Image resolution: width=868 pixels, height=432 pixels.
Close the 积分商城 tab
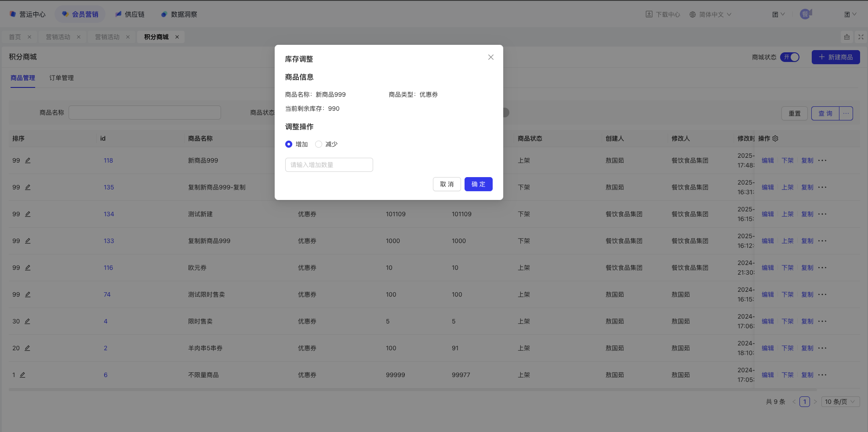pyautogui.click(x=177, y=37)
